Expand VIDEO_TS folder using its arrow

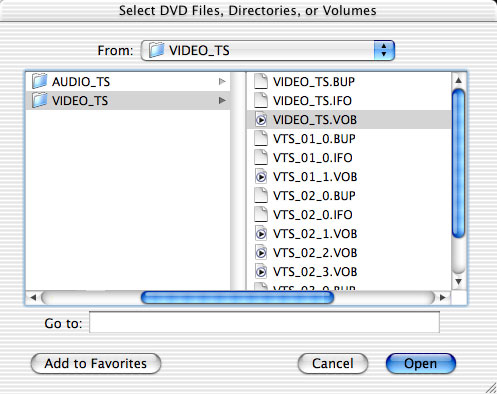coord(222,100)
